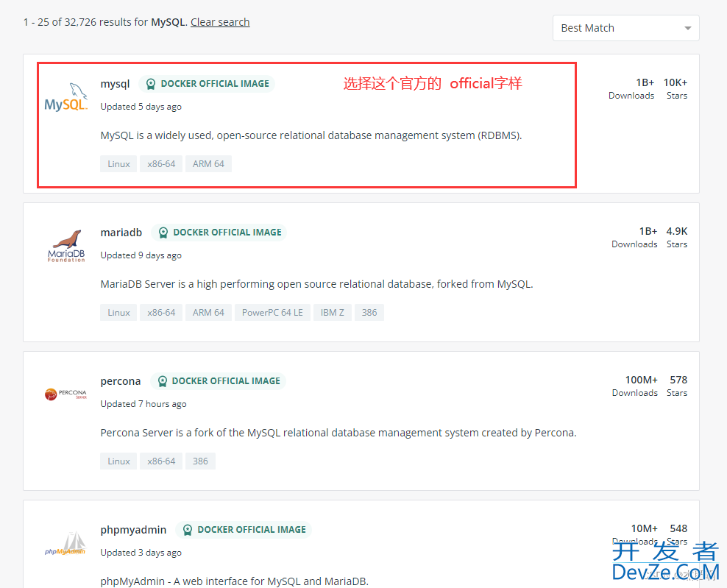This screenshot has height=588, width=727.
Task: Click the '1 - 25 of 32,726 results' text
Action: pos(86,22)
